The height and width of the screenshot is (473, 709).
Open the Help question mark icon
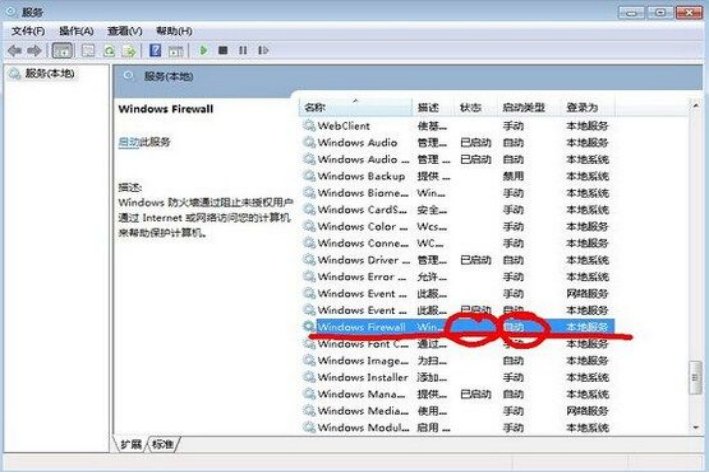(x=155, y=50)
